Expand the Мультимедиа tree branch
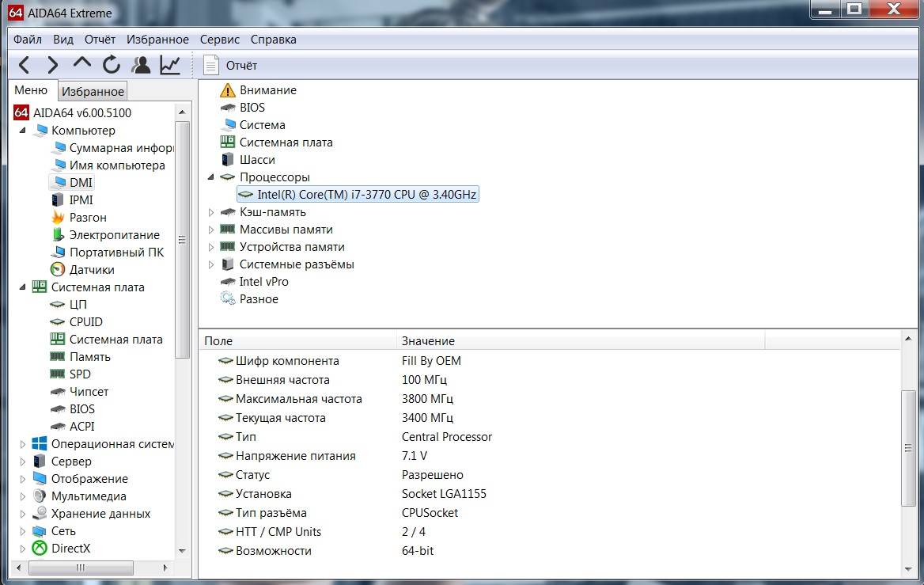This screenshot has height=585, width=924. [x=22, y=496]
